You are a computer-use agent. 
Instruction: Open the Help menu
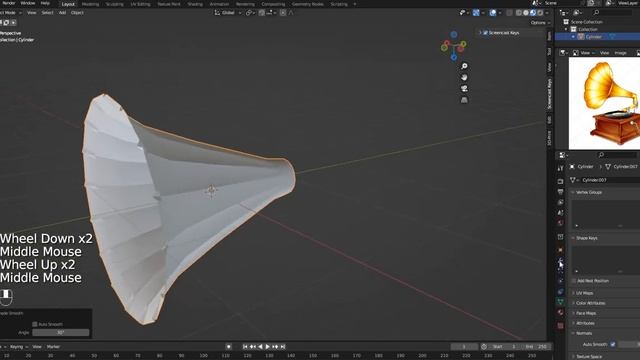coord(45,3)
